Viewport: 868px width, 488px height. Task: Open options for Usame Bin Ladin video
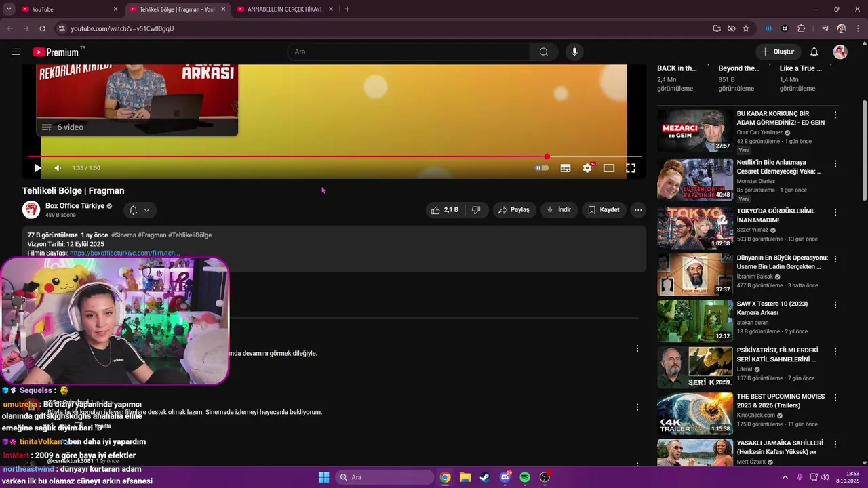[835, 259]
